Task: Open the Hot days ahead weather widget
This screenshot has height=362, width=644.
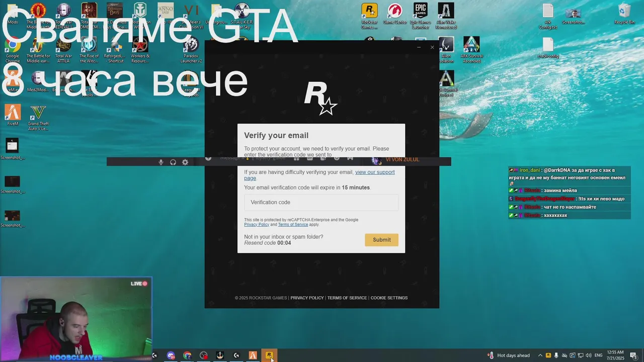Action: [509, 355]
